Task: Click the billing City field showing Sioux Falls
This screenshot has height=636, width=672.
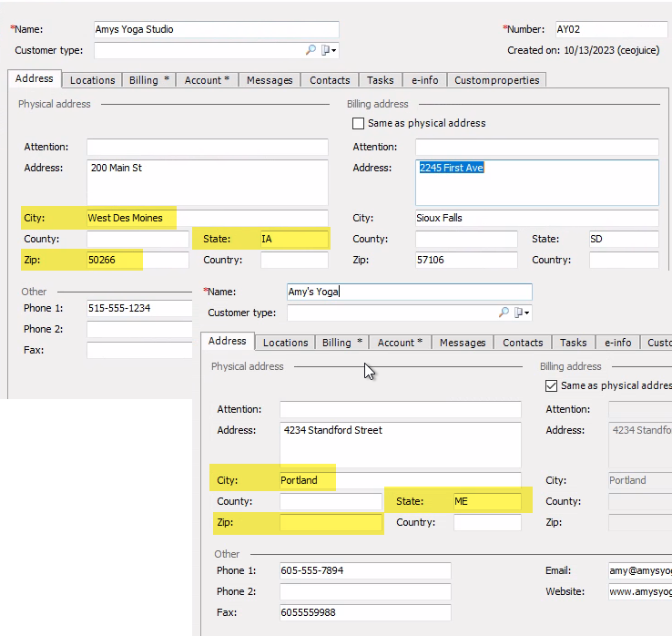Action: pos(537,218)
